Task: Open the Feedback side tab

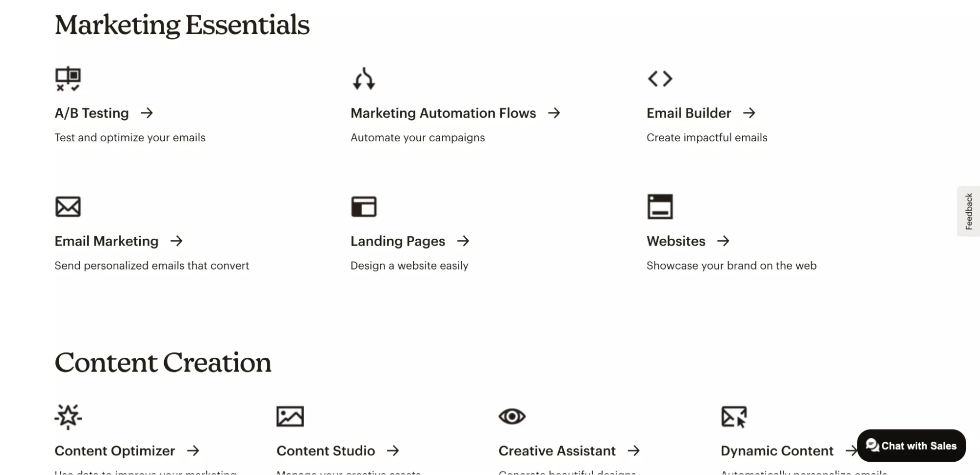Action: (968, 211)
